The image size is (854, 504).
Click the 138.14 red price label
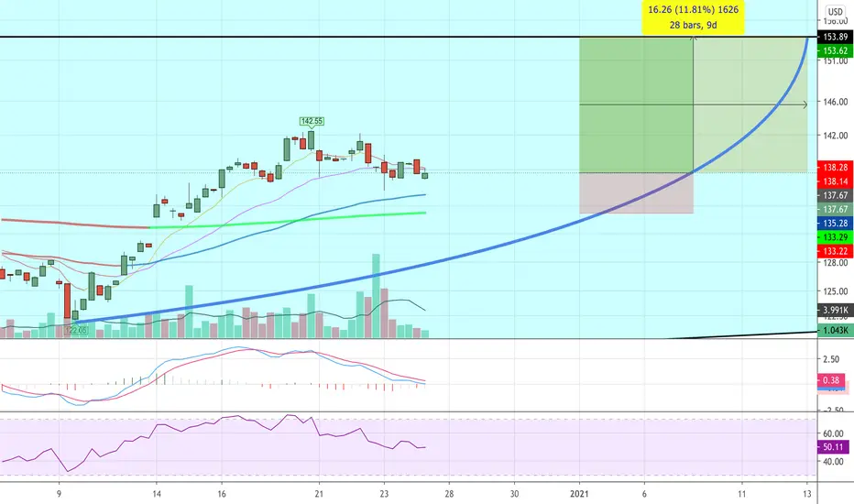[x=835, y=181]
